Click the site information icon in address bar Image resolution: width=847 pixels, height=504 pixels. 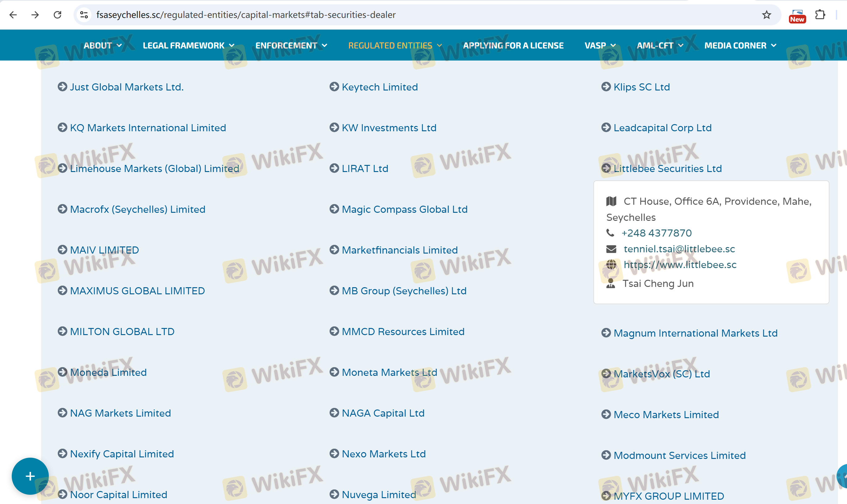84,15
